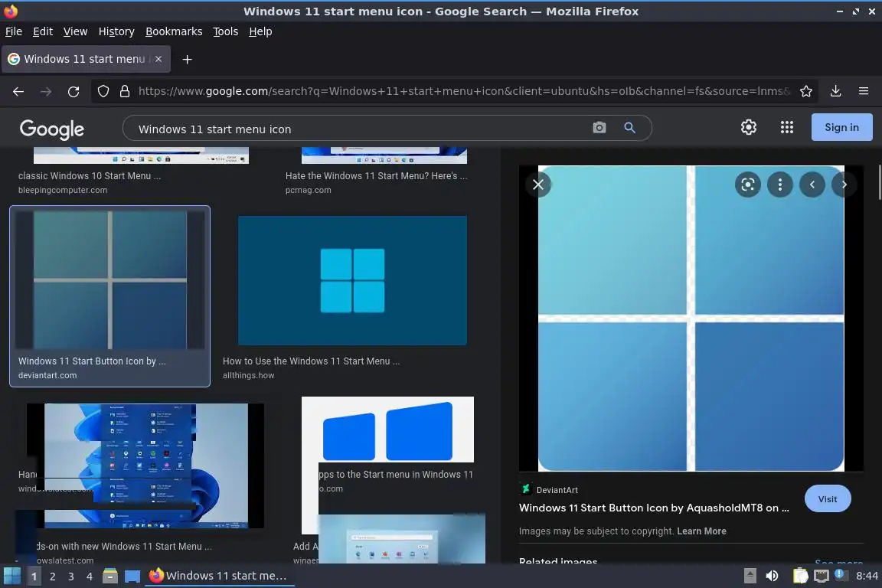Open the tracking protection shield icon
882x588 pixels.
(x=103, y=91)
